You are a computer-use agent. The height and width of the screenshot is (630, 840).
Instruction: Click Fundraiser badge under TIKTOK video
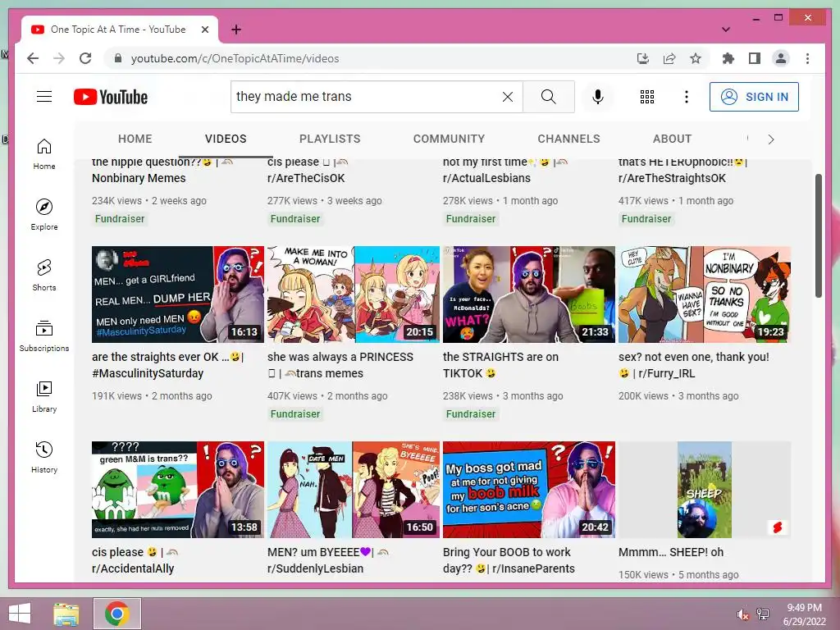click(470, 414)
